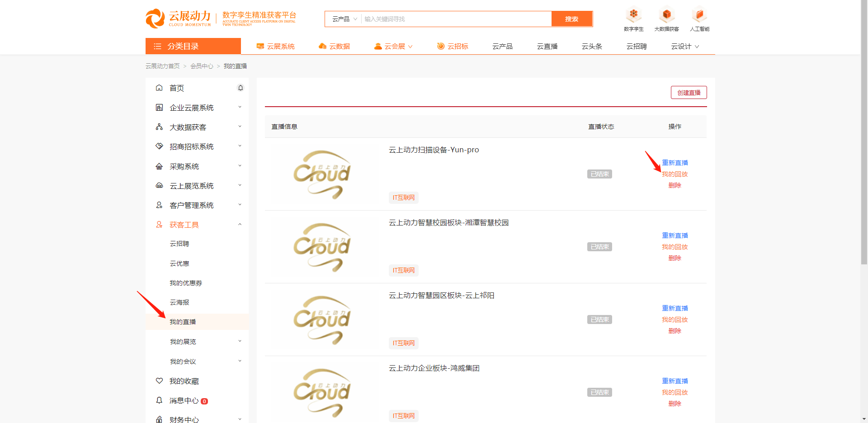Viewport: 868px width, 423px height.
Task: Click the 数字孪生 icon at top right
Action: pyautogui.click(x=633, y=15)
